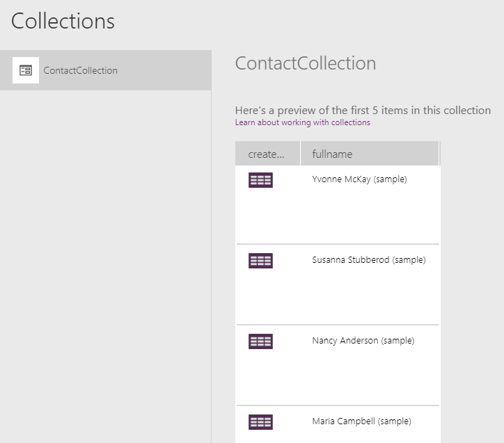The image size is (504, 443).
Task: Open the table icon in Maria Campbell's row
Action: (260, 422)
